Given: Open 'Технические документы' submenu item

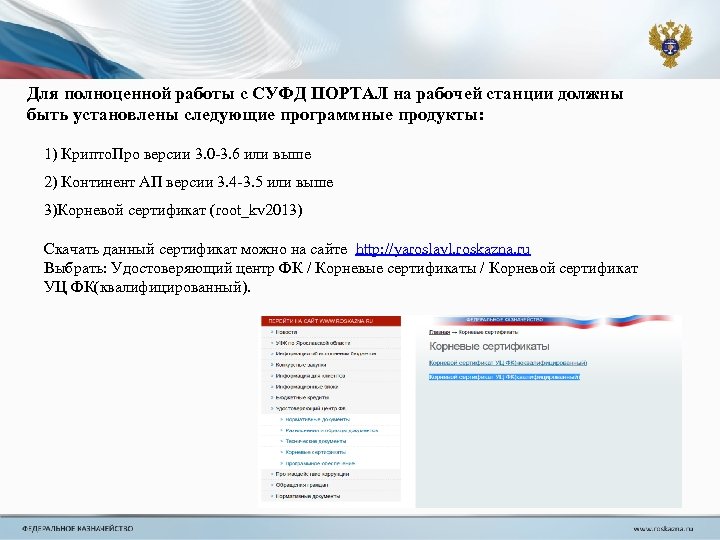Looking at the screenshot, I should 316,441.
